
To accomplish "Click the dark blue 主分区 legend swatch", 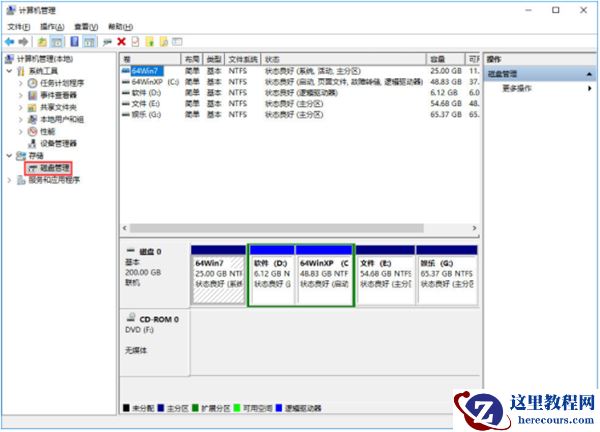I will pos(161,408).
